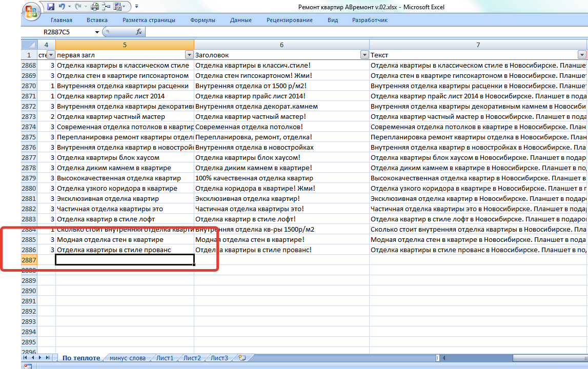
Task: Click cell 'Отделка квартир частный мастер'
Action: pyautogui.click(x=125, y=117)
